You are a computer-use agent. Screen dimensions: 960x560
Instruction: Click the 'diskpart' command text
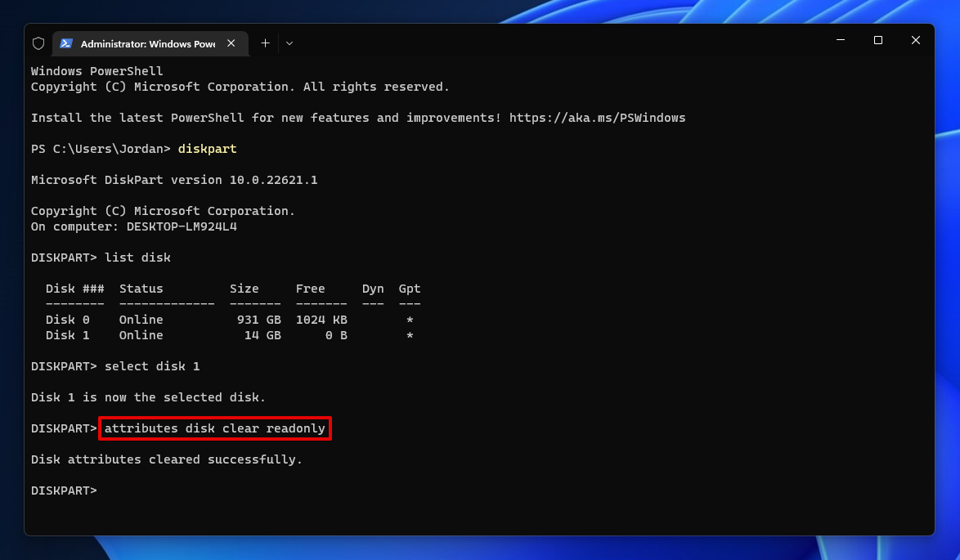[207, 149]
